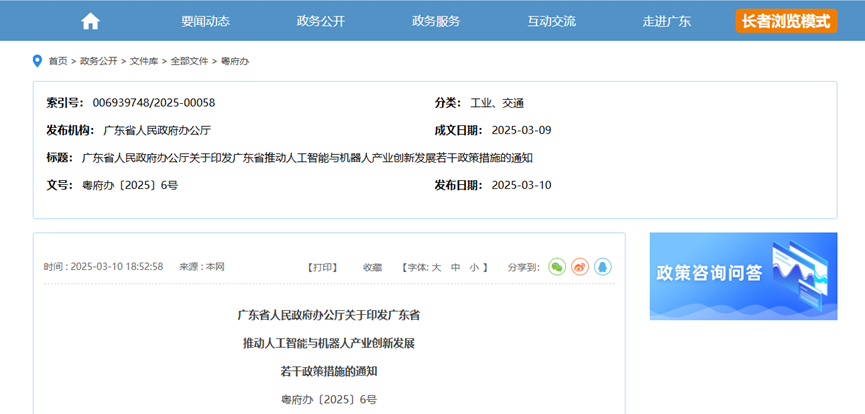
Task: Open 互动交流 in the navigation bar
Action: click(x=551, y=21)
